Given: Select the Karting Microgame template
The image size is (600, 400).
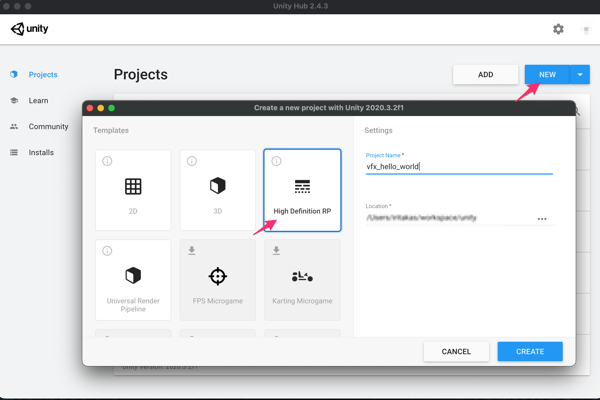Looking at the screenshot, I should pos(302,280).
